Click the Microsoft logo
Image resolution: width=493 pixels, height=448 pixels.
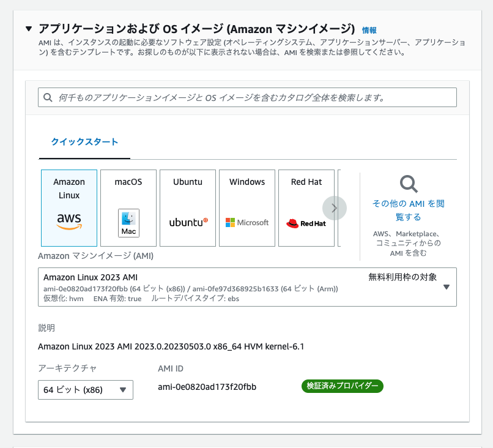click(x=247, y=222)
